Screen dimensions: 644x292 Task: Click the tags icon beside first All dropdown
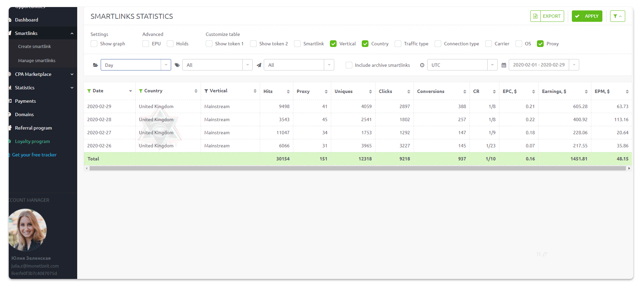177,65
